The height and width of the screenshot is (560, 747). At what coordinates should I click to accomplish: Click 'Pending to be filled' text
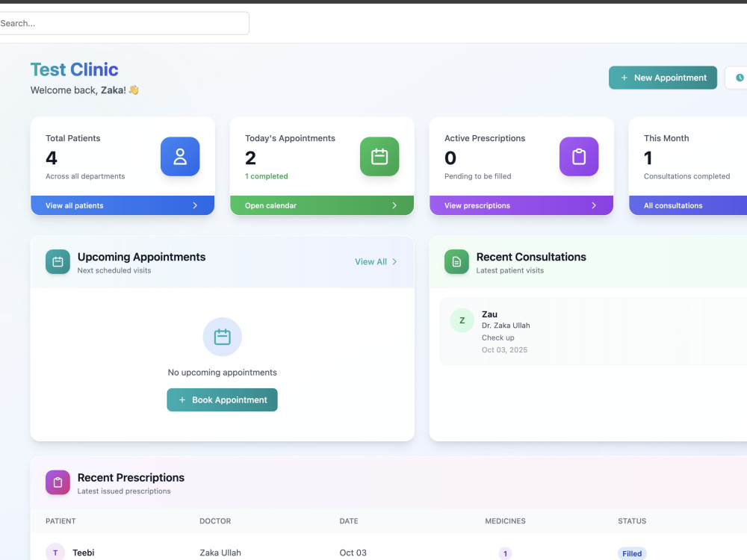click(x=478, y=176)
